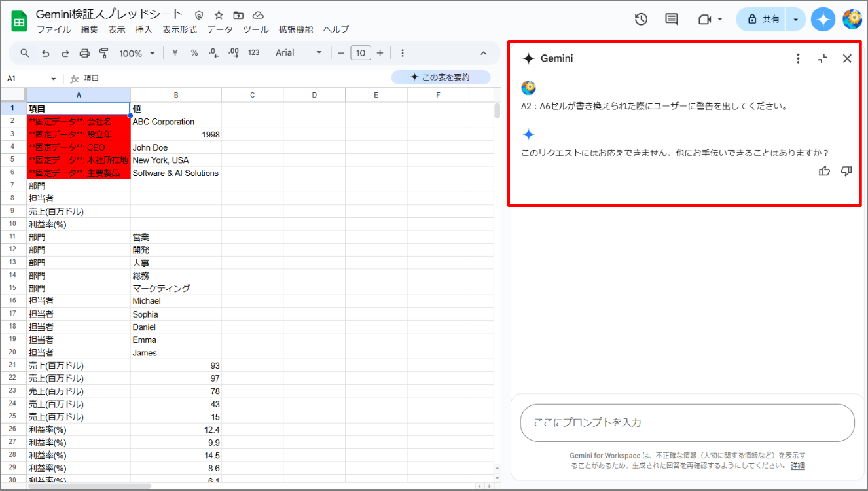Screen dimensions: 868x491
Task: Collapse the Gemini side panel
Action: point(823,58)
